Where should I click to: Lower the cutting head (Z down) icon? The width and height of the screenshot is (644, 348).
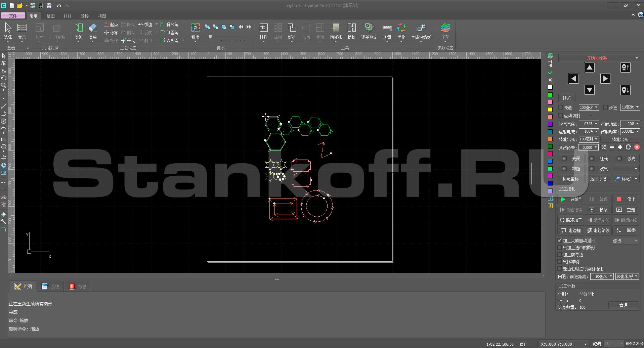point(626,90)
